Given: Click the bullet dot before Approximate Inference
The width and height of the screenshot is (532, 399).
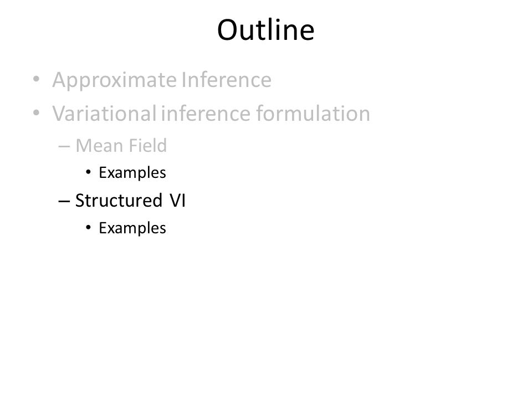Looking at the screenshot, I should pyautogui.click(x=37, y=80).
